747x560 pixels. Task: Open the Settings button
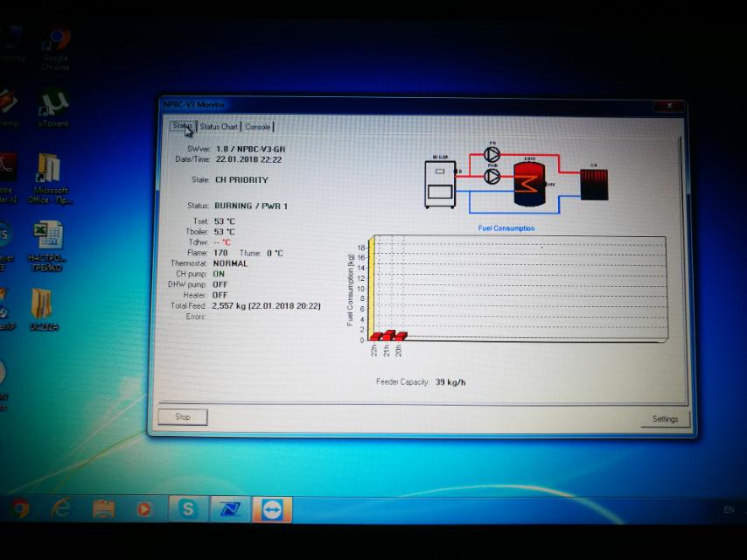tap(665, 419)
